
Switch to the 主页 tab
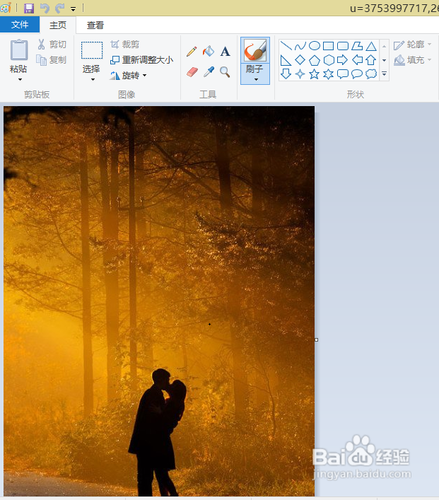click(x=58, y=25)
